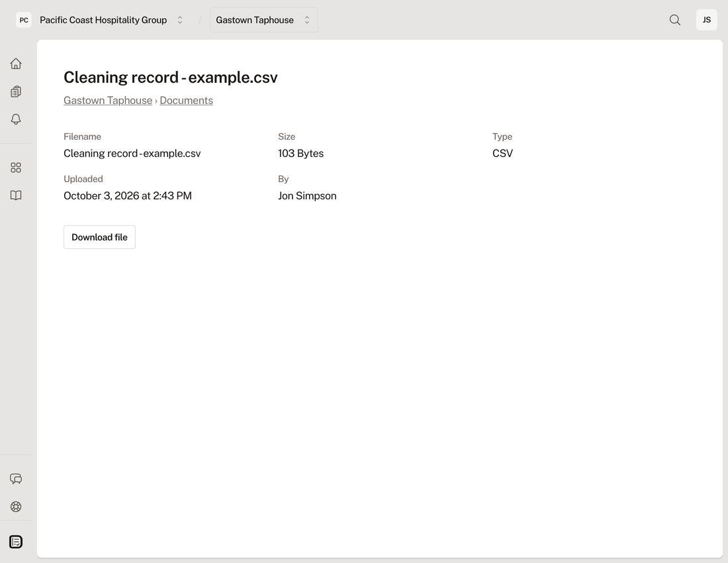Open the Gastown Taphouse location dropdown

point(263,20)
